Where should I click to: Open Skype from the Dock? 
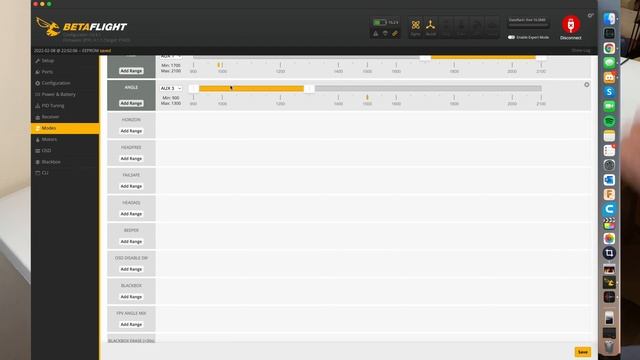(x=609, y=92)
